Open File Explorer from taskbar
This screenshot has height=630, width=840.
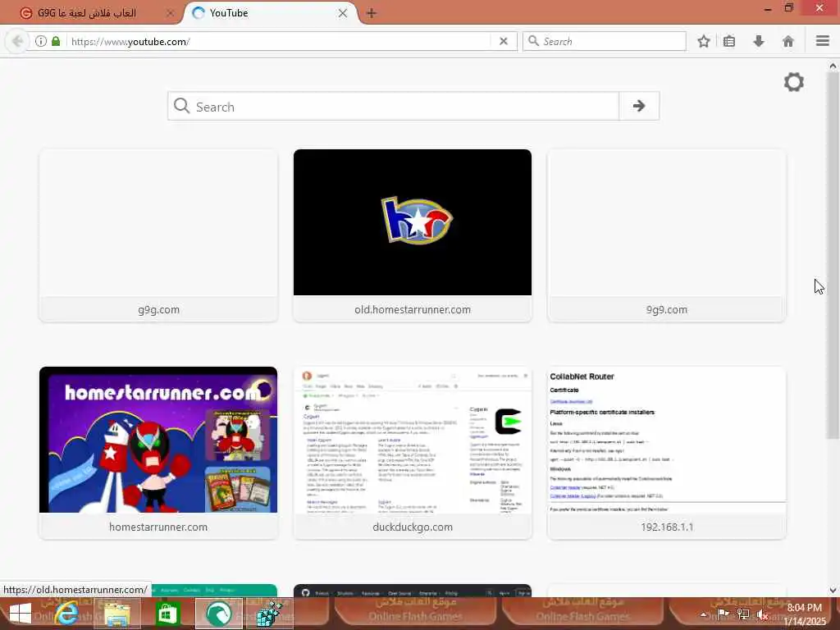pos(117,614)
